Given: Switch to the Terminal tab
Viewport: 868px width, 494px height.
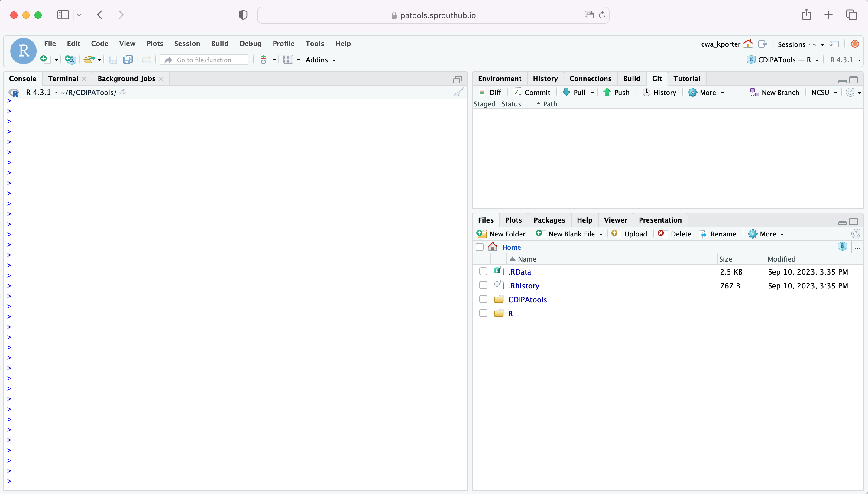Looking at the screenshot, I should point(63,78).
